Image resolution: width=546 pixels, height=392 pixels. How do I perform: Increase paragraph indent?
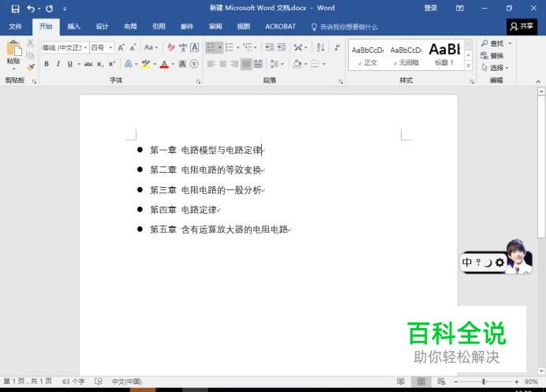(282, 47)
